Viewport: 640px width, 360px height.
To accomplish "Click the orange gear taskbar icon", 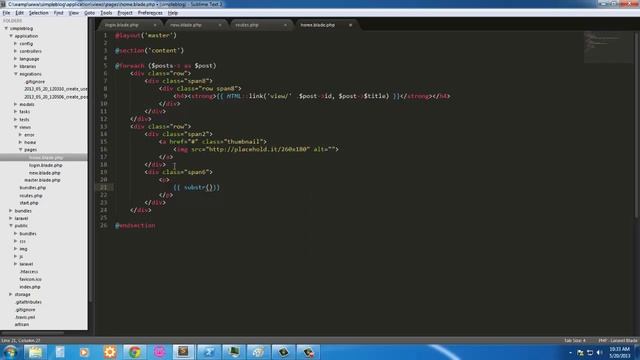I will click(109, 352).
